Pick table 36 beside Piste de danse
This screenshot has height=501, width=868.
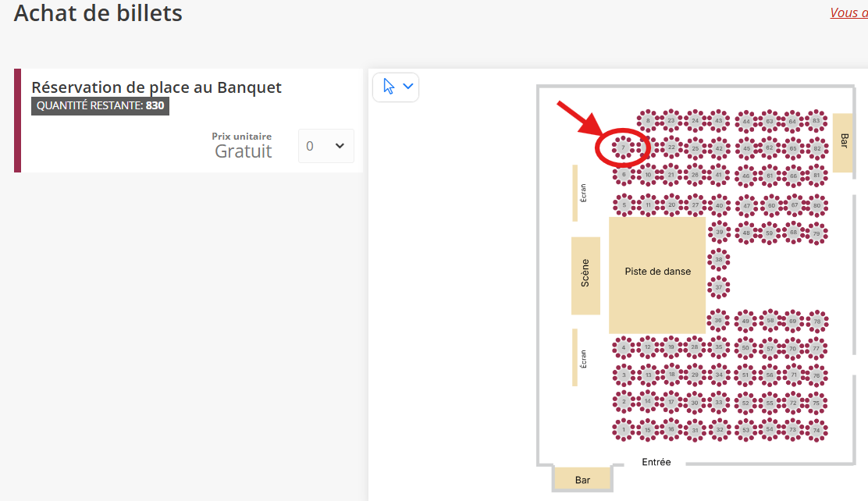click(x=718, y=321)
